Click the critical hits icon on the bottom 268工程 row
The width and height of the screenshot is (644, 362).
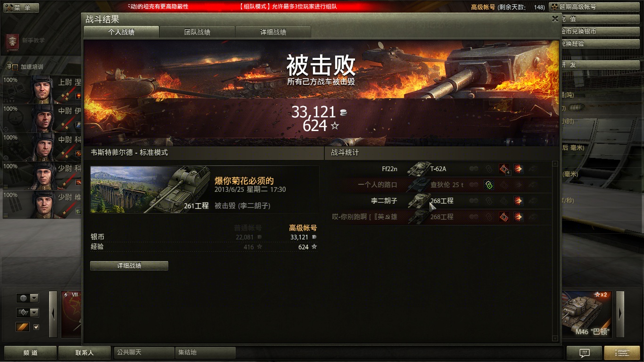coord(504,217)
